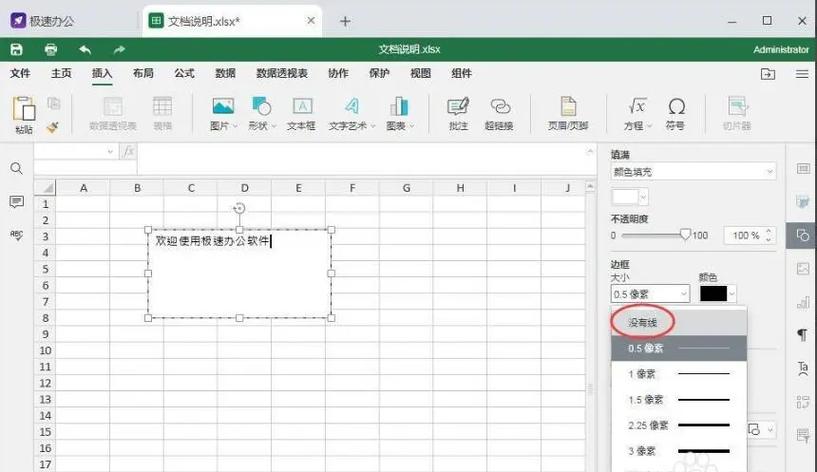Select 1 像素 border size option
817x472 pixels.
[x=679, y=374]
